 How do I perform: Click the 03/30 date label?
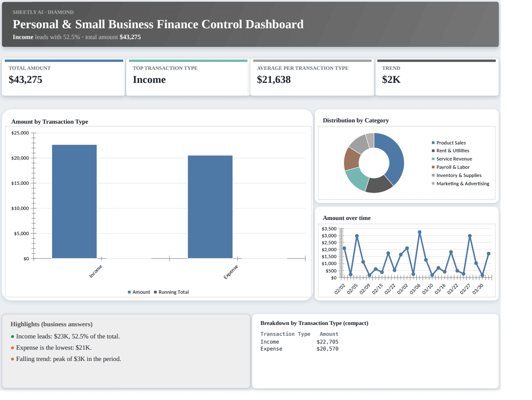478,289
